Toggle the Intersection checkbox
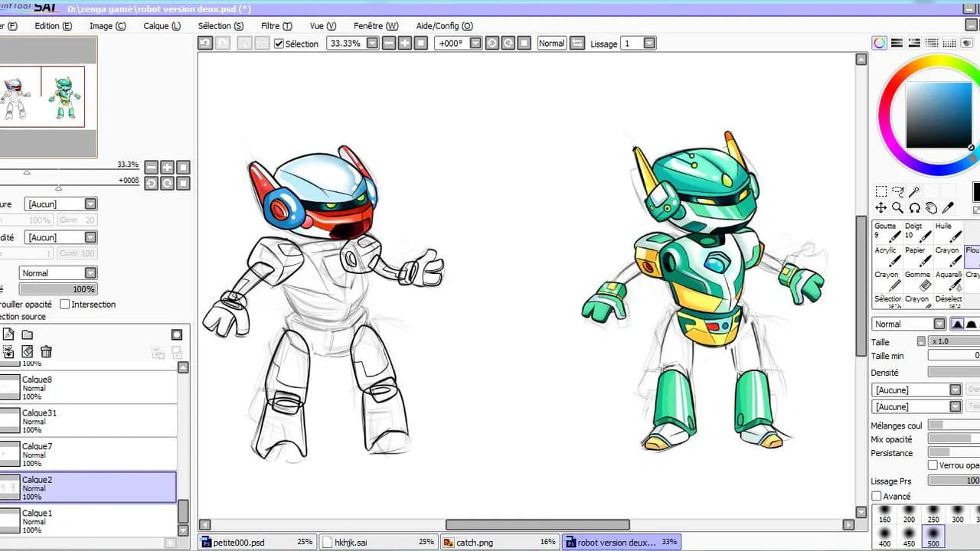 [64, 305]
